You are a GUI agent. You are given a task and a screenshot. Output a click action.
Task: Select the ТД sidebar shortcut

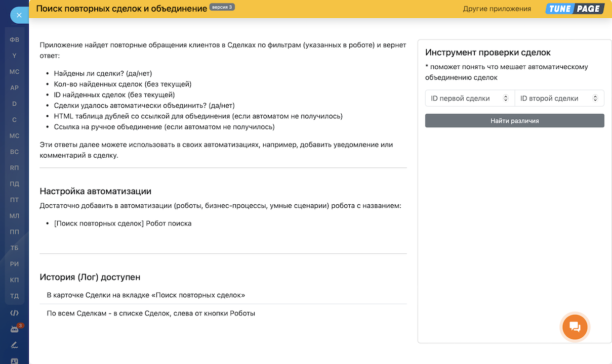pyautogui.click(x=14, y=296)
